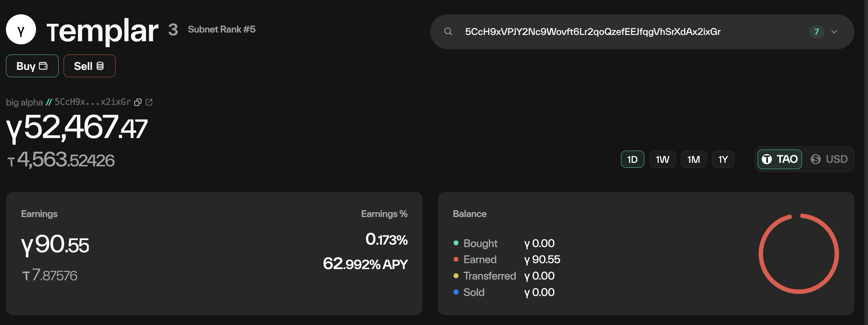This screenshot has width=868, height=325.
Task: Click the search magnifier icon
Action: 448,32
